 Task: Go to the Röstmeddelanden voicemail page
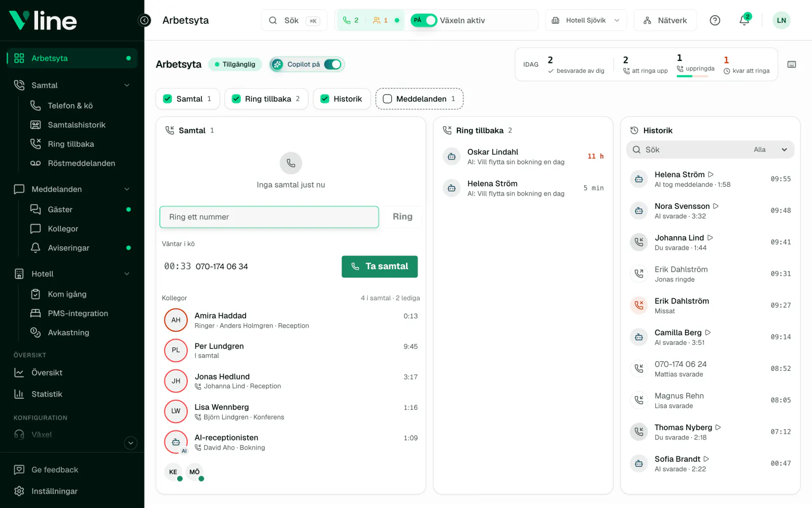point(81,164)
